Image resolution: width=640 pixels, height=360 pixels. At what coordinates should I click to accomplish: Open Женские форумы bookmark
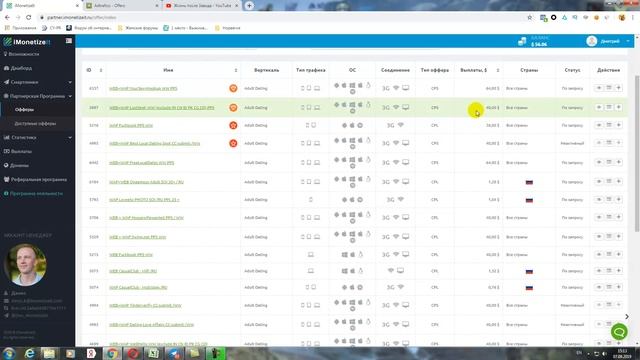138,28
